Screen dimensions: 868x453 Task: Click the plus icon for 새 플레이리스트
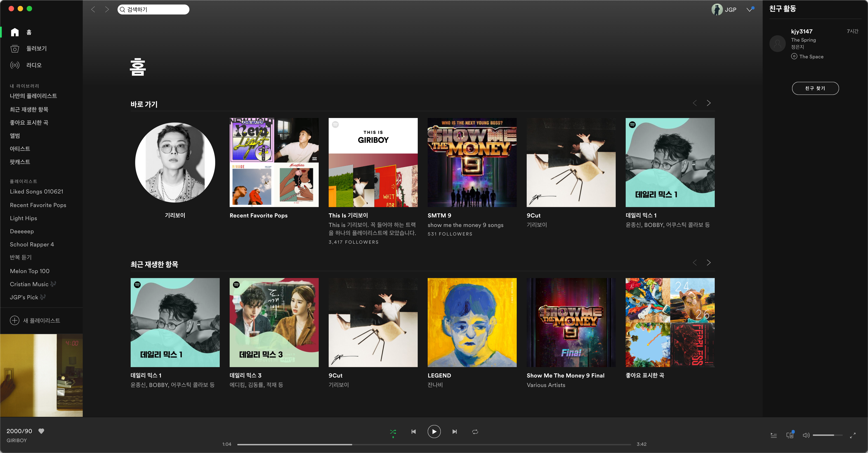tap(14, 320)
